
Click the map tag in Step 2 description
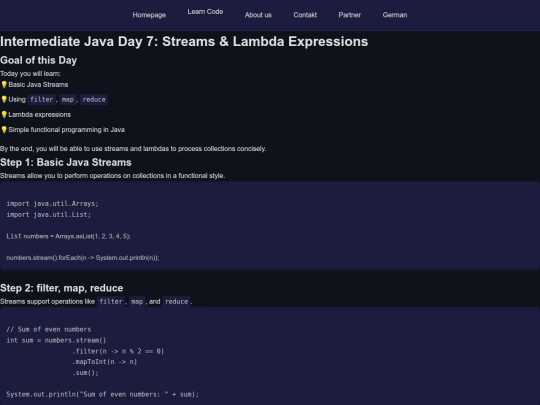point(137,301)
